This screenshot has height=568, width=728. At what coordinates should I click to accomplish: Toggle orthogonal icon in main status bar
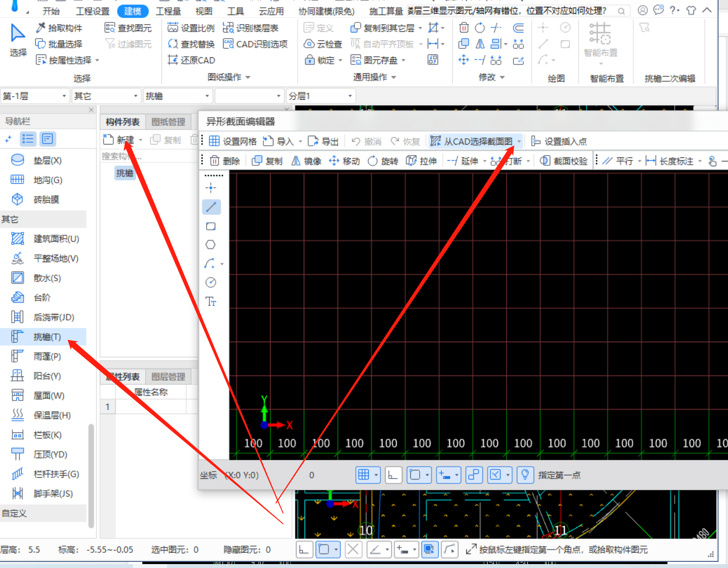(304, 550)
